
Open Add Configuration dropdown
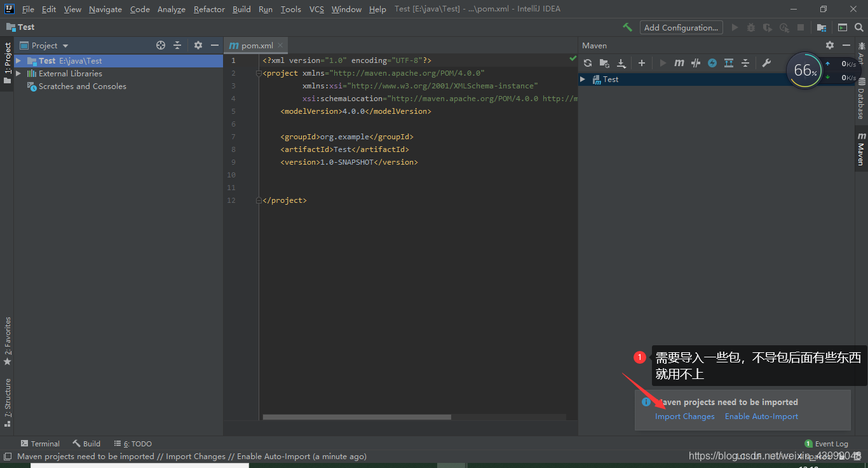point(681,27)
